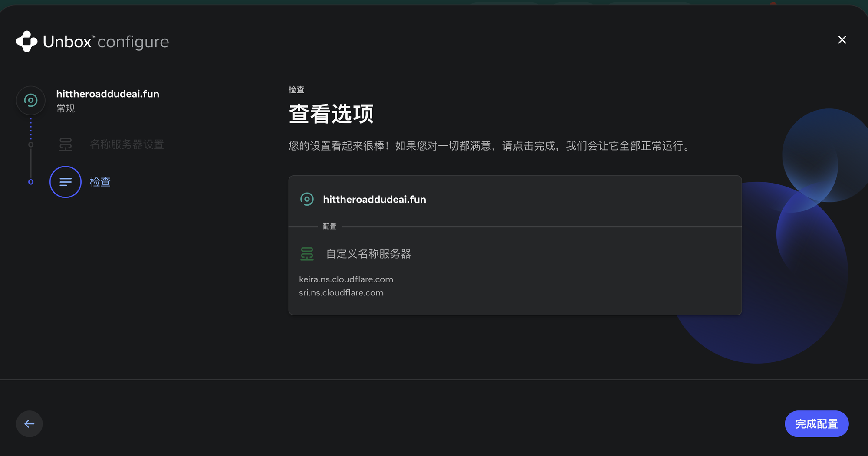Click keira.ns.cloudflare.com nameserver entry
Screen dimensions: 868x456
tap(346, 279)
